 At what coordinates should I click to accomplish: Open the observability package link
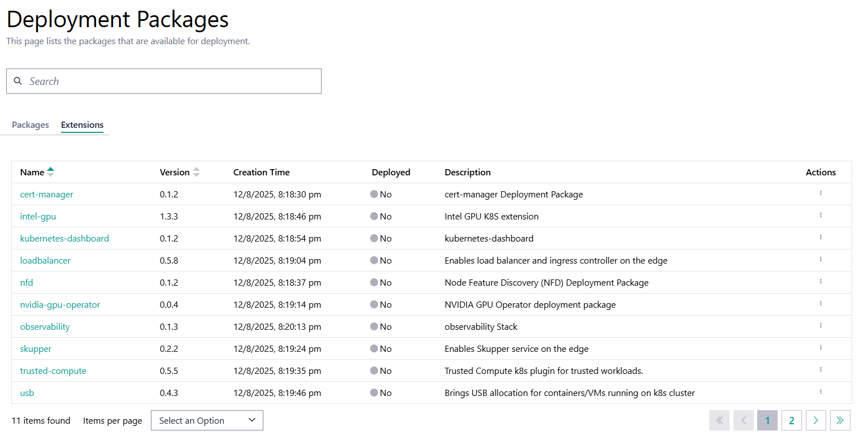[45, 327]
